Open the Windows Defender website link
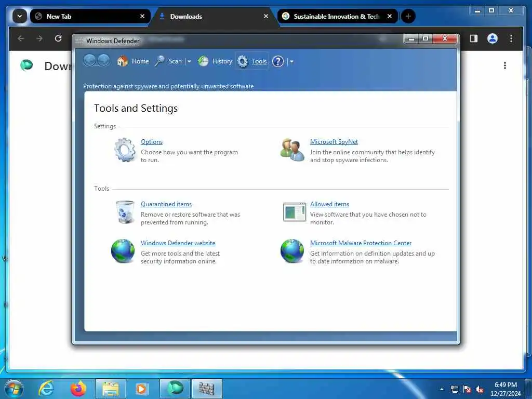The height and width of the screenshot is (399, 532). coord(178,243)
